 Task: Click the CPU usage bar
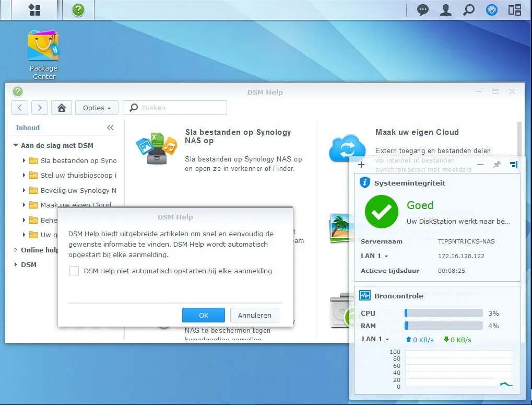[x=444, y=313]
